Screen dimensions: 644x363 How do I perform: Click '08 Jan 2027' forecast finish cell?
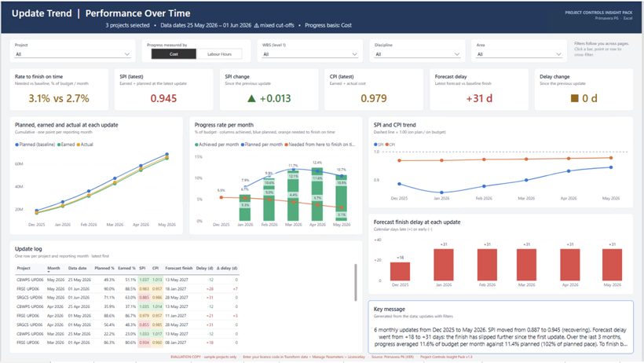tap(177, 343)
